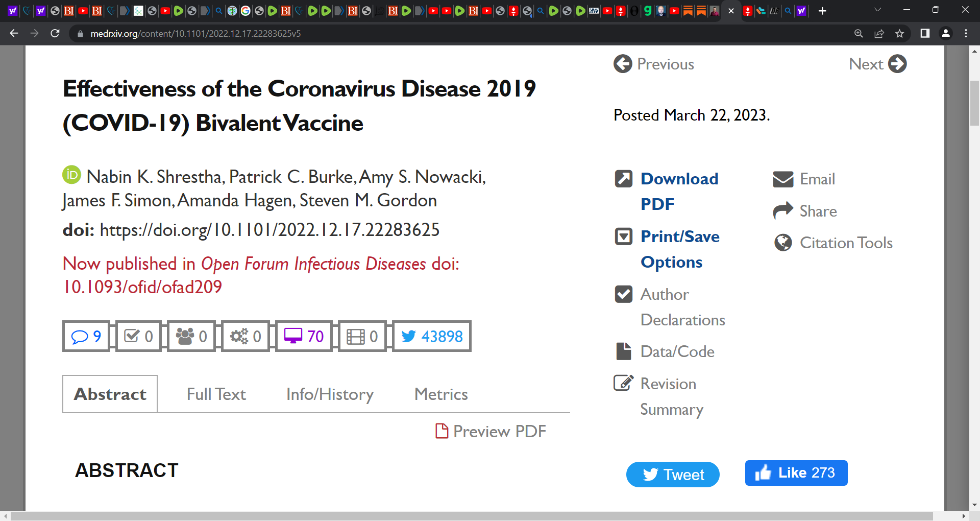Bookmark this page with the star icon

[899, 34]
